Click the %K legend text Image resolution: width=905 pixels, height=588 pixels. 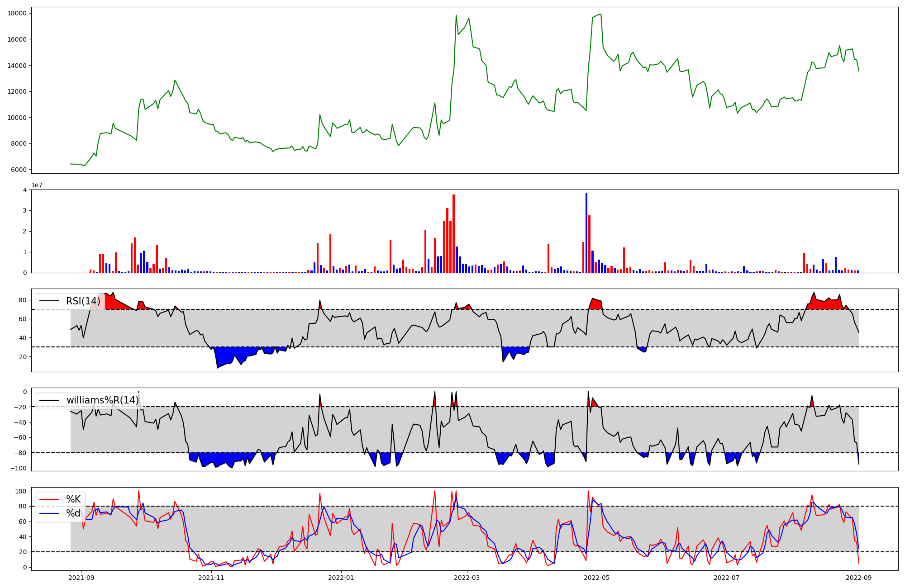coord(73,499)
